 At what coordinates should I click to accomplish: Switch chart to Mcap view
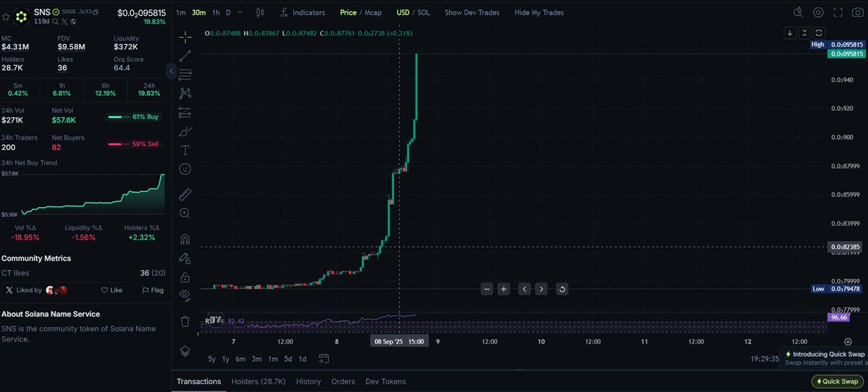[373, 12]
